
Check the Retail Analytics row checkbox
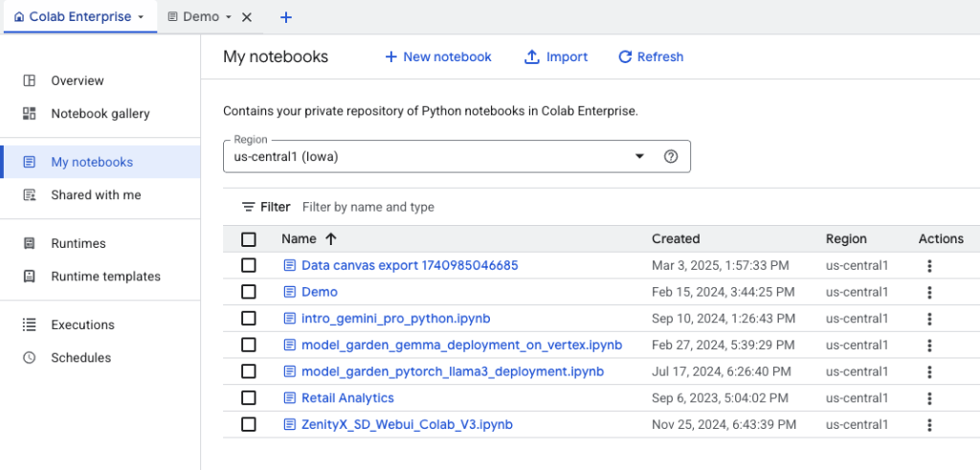tap(249, 398)
